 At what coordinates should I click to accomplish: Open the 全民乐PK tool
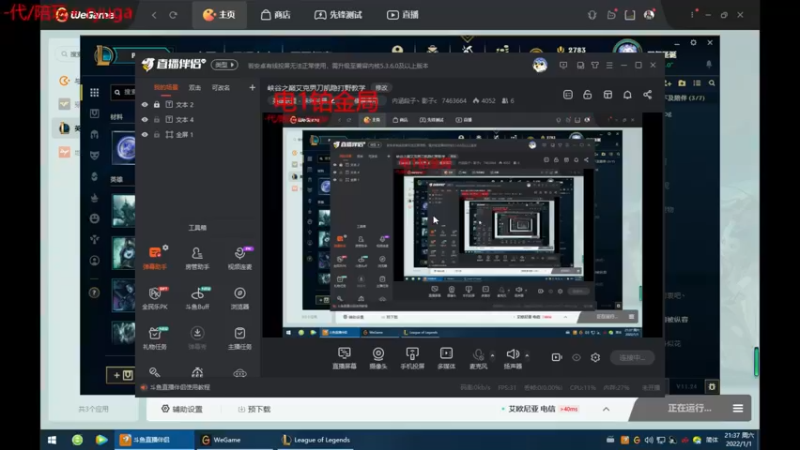click(x=155, y=298)
